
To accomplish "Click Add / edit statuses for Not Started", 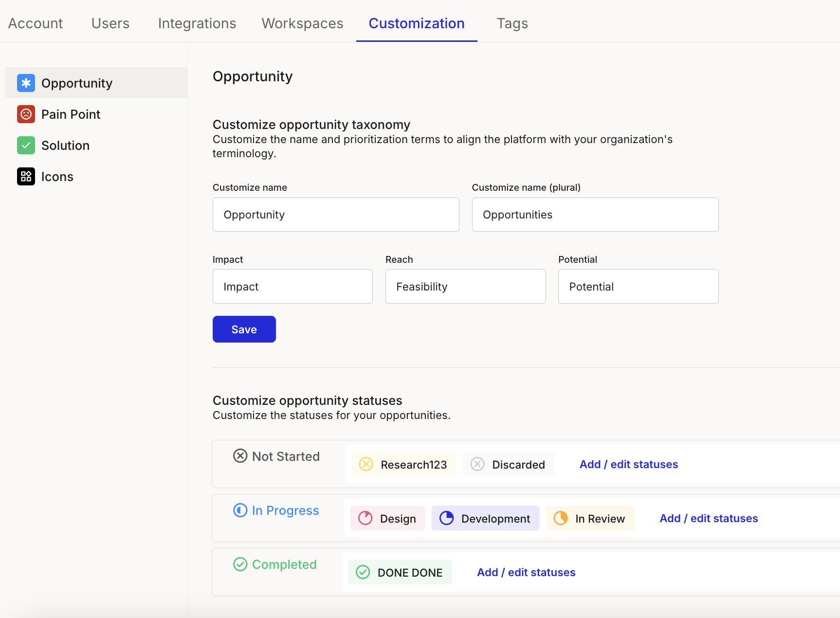I will click(x=628, y=464).
